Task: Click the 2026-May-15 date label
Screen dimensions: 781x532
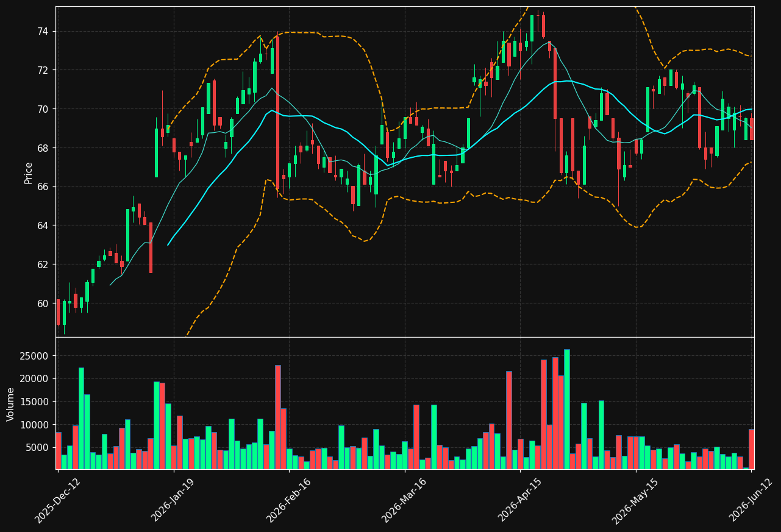Action: point(635,500)
